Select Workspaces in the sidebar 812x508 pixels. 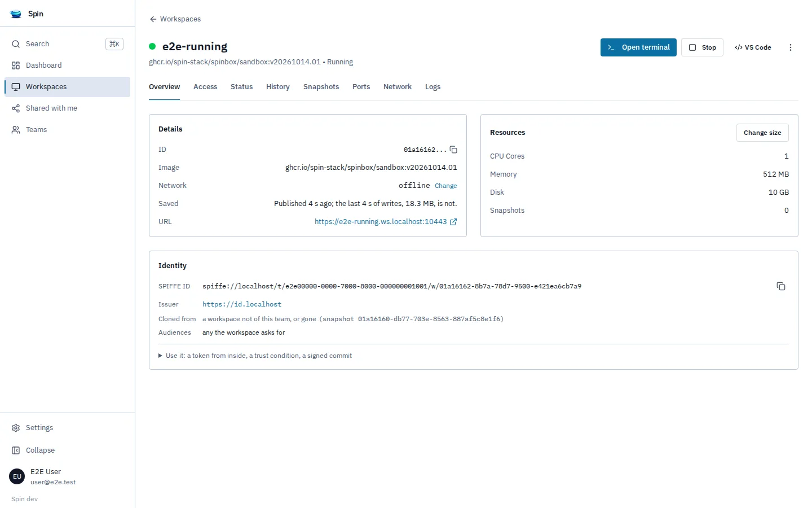[x=68, y=87]
